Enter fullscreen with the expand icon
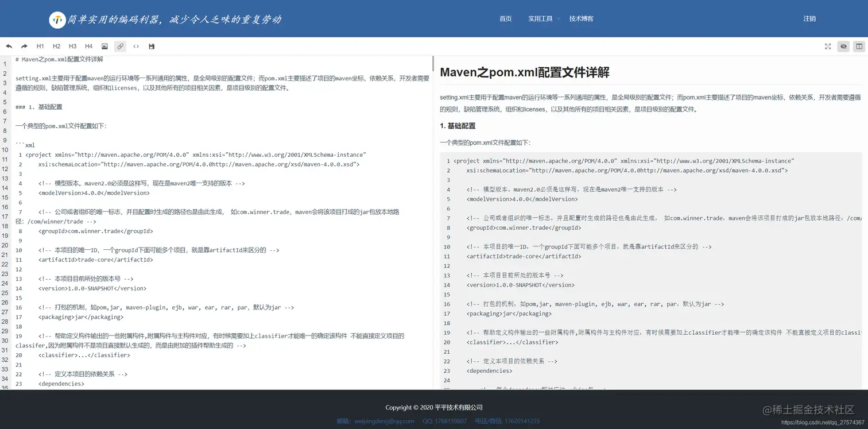868x429 pixels. point(827,46)
